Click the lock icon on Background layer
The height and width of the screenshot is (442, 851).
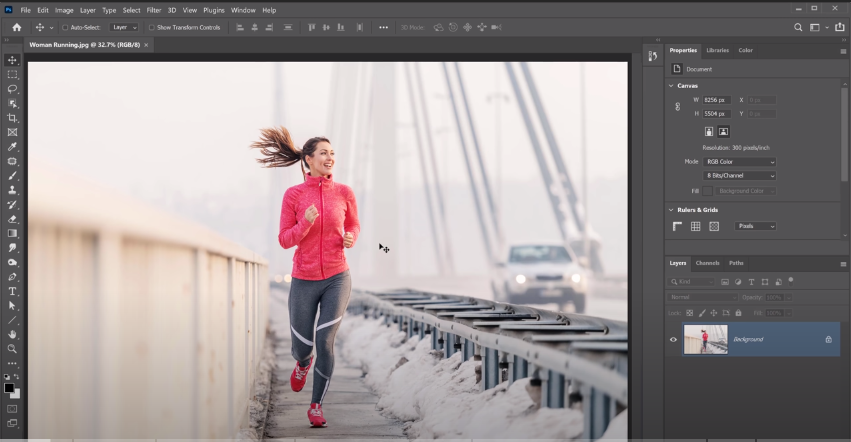[x=828, y=340]
